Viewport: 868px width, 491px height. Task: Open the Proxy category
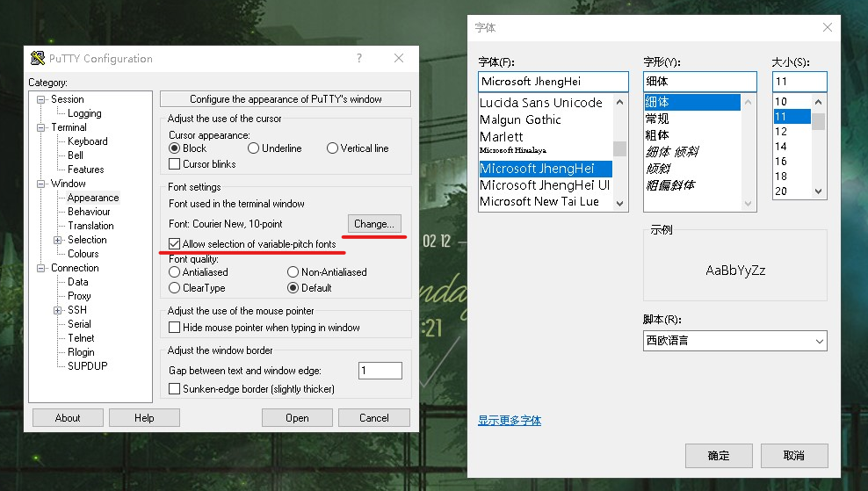point(79,296)
